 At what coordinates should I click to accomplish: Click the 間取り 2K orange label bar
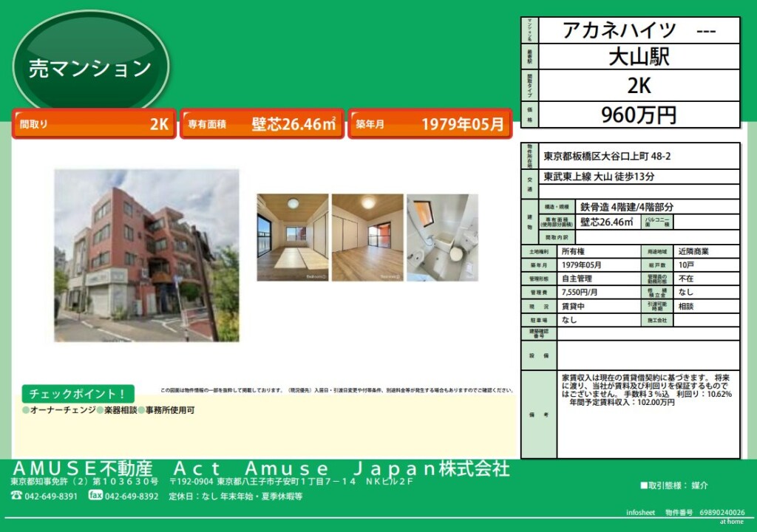pyautogui.click(x=95, y=126)
